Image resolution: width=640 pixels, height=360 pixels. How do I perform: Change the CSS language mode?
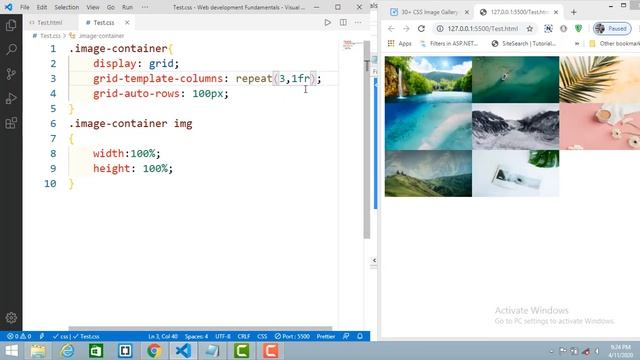coord(262,336)
